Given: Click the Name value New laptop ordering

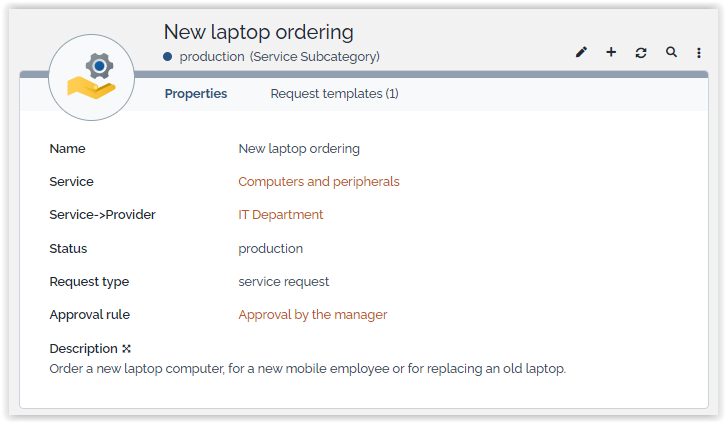Looking at the screenshot, I should pyautogui.click(x=298, y=149).
